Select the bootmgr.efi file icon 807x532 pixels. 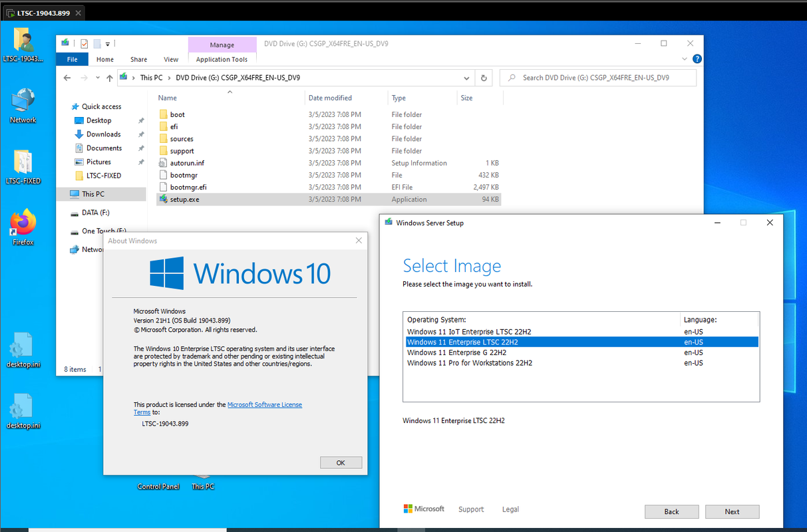point(164,187)
